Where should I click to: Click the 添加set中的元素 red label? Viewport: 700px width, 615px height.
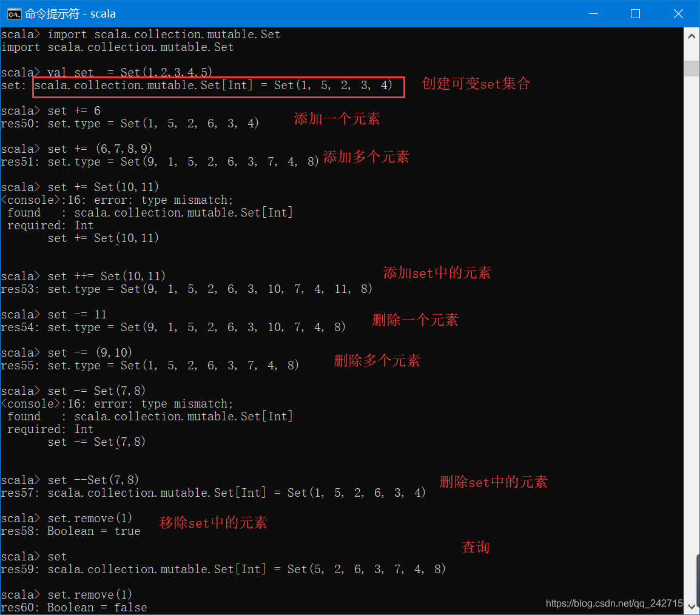(438, 273)
